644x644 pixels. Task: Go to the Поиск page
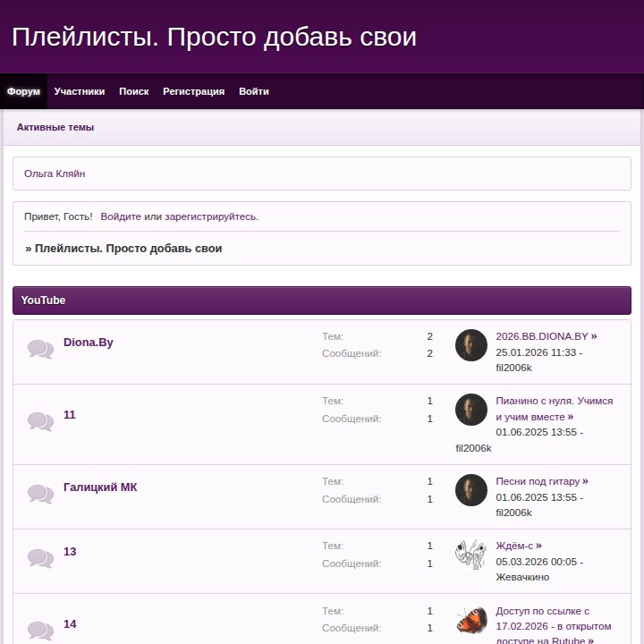[134, 91]
